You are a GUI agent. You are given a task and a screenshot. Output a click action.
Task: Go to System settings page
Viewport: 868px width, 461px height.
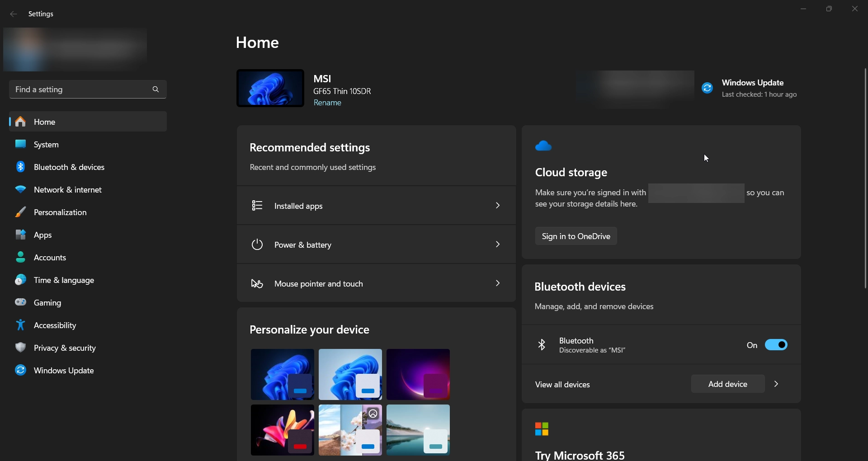coord(88,144)
